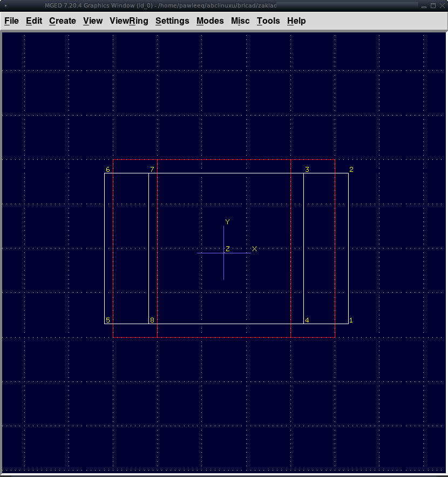This screenshot has height=477, width=448.
Task: Open the Tools menu
Action: [268, 21]
